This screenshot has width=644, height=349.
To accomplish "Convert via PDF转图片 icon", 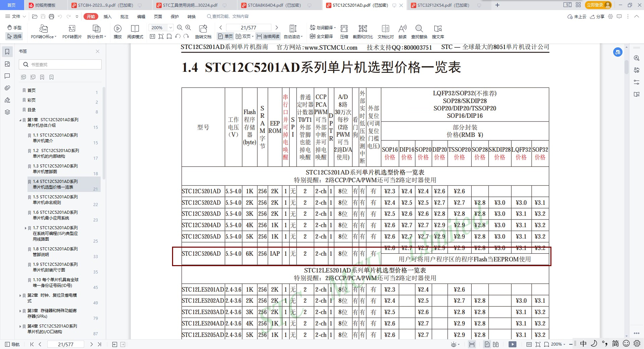I will click(72, 32).
